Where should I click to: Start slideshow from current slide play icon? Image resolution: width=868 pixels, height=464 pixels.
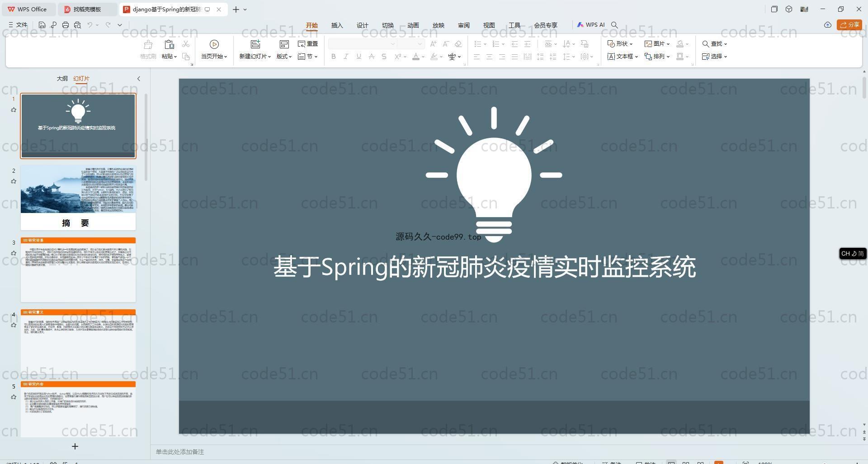point(214,44)
